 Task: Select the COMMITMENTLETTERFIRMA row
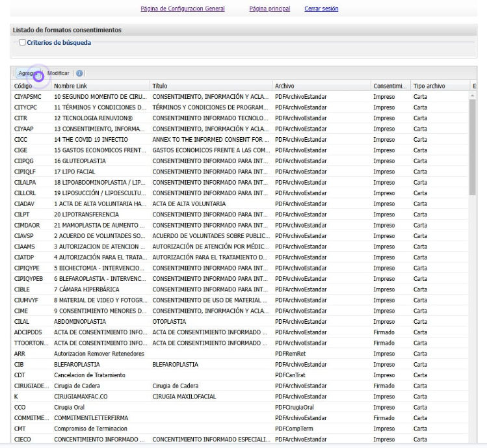tap(98, 417)
